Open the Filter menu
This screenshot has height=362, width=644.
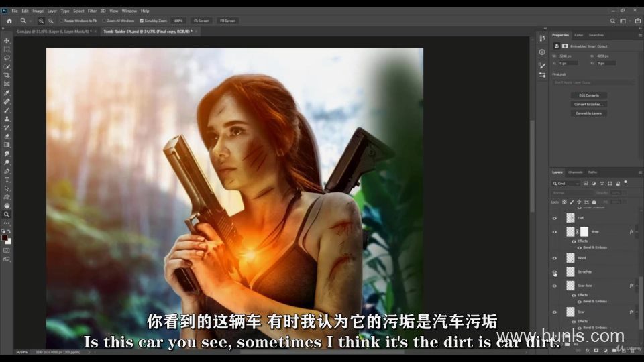pos(92,11)
